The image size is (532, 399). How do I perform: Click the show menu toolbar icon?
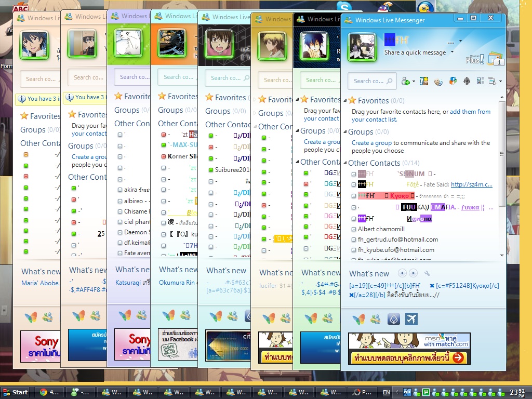pyautogui.click(x=493, y=81)
